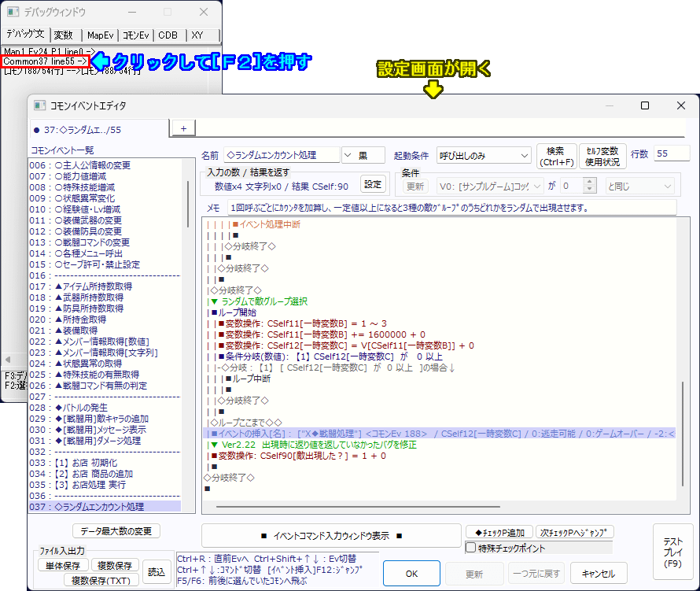Click the メモ text field
Image resolution: width=700 pixels, height=591 pixels.
pyautogui.click(x=451, y=208)
